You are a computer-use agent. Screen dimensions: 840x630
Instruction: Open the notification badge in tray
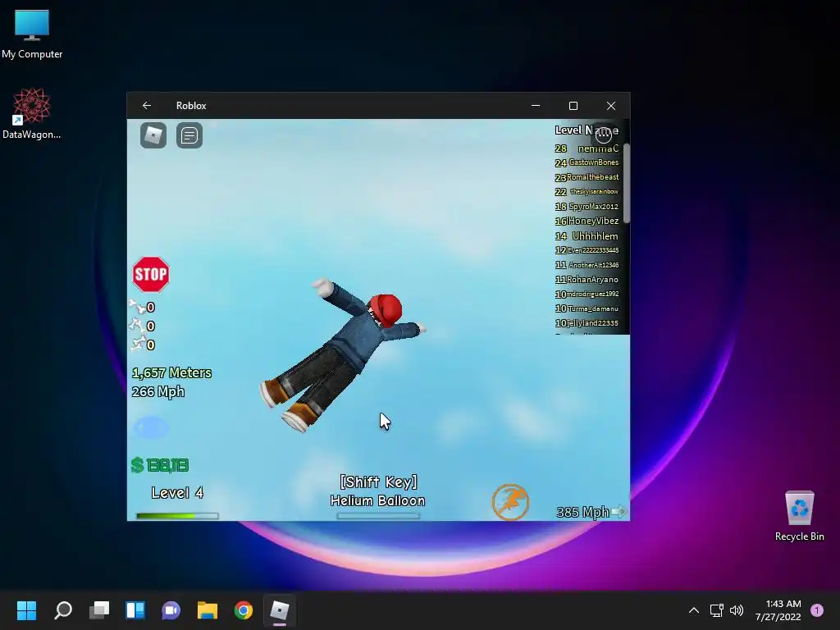pos(817,610)
